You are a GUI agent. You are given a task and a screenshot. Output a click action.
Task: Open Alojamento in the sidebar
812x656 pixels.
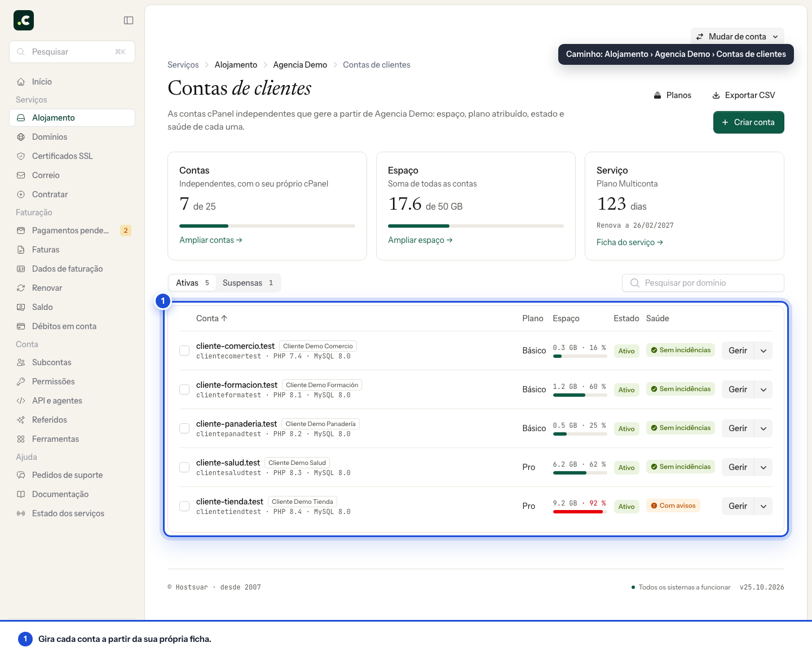[72, 118]
